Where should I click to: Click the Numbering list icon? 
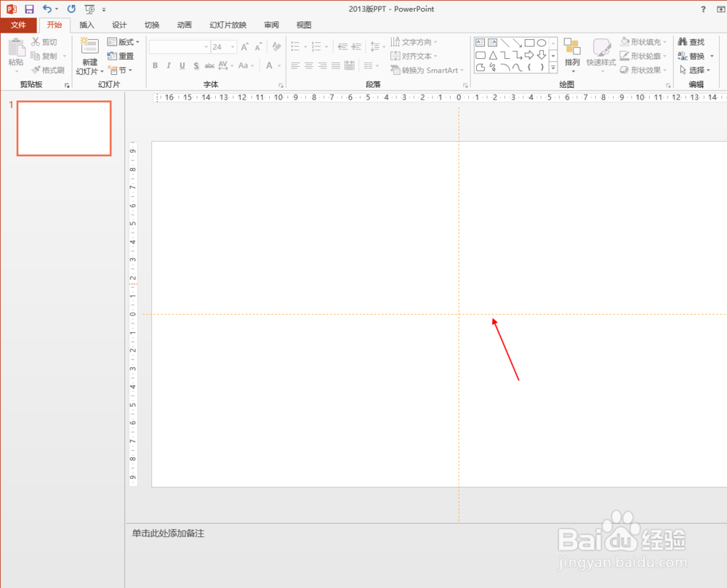click(316, 47)
